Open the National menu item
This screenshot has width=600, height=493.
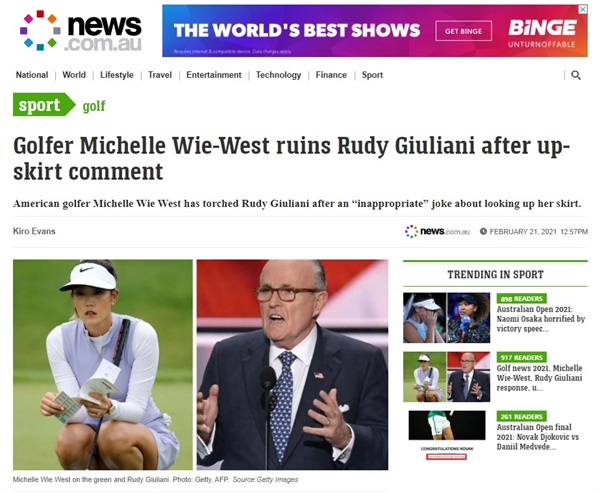pos(32,75)
